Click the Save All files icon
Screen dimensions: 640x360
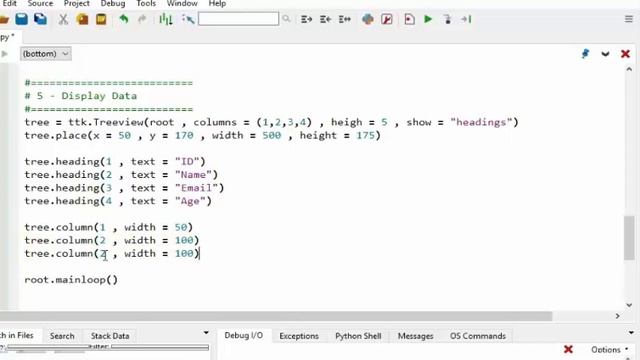coord(40,19)
